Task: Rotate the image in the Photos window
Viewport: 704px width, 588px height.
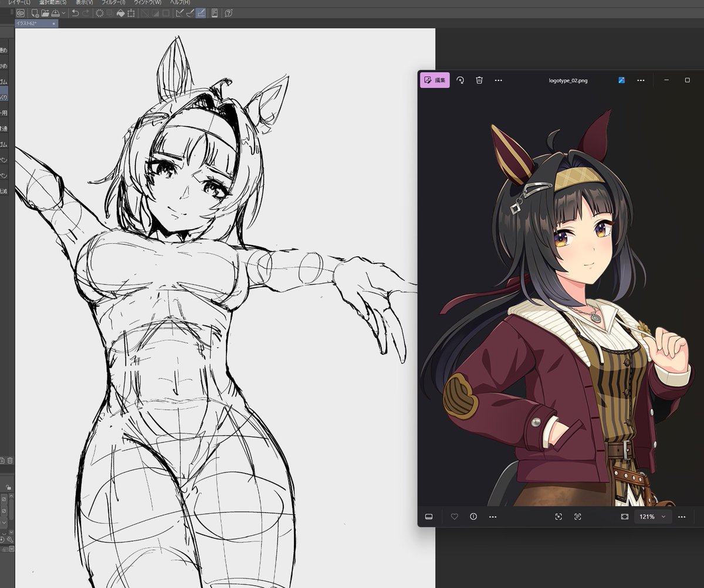Action: click(x=460, y=80)
